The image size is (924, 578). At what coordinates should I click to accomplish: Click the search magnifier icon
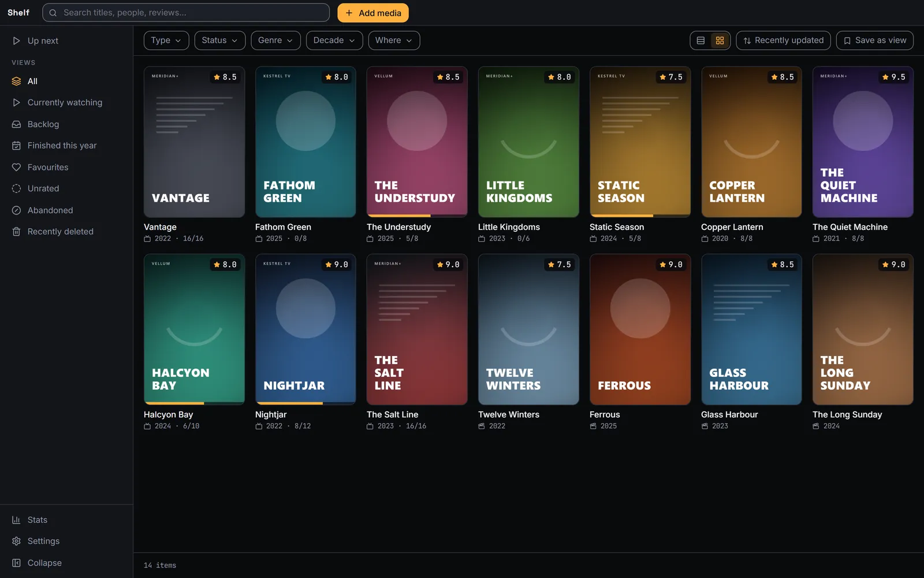click(53, 13)
